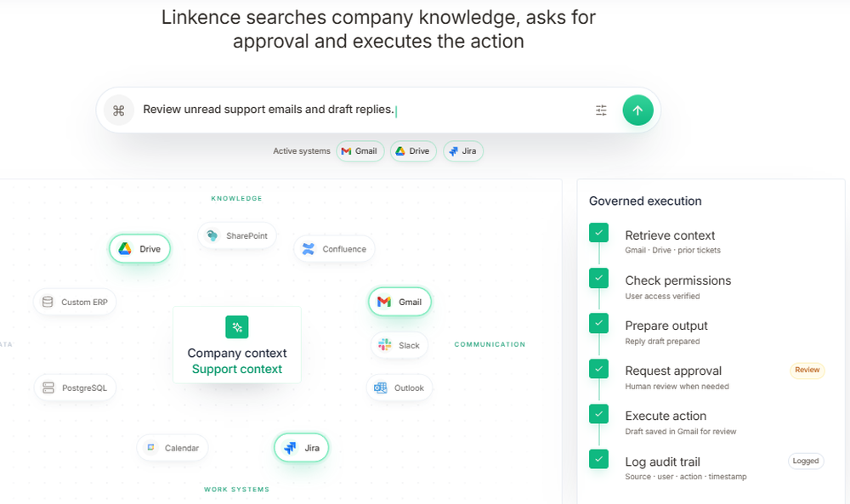The width and height of the screenshot is (850, 504).
Task: Click the SharePoint node
Action: tap(237, 235)
